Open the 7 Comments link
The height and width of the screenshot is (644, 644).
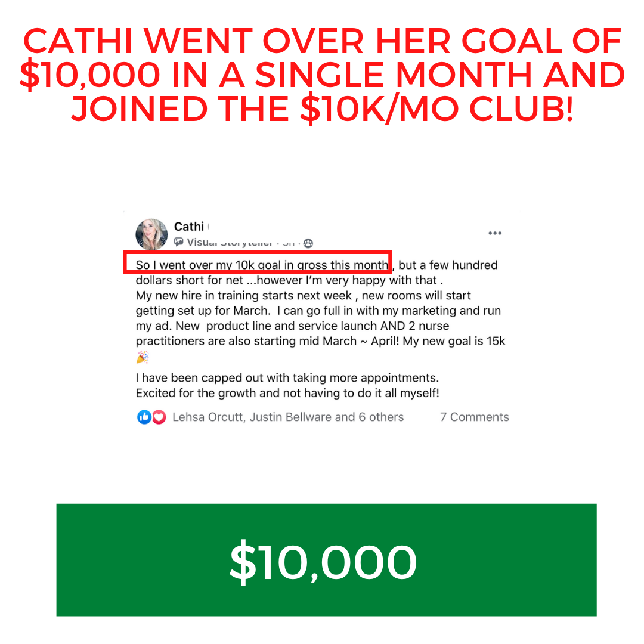coord(475,417)
